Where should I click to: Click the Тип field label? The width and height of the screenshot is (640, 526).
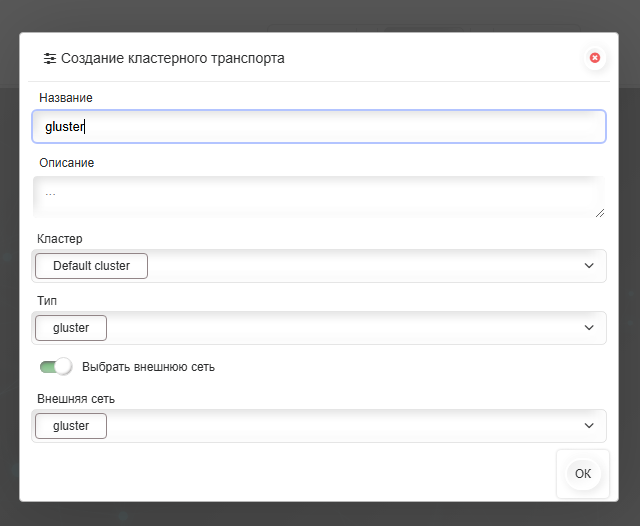click(47, 301)
